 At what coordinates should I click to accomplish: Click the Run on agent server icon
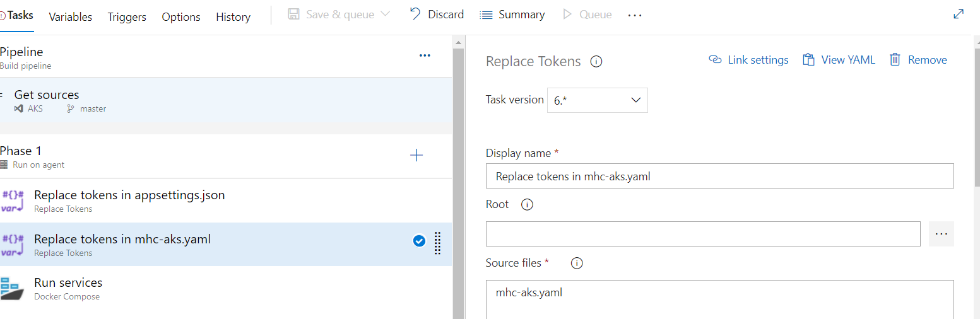tap(4, 165)
